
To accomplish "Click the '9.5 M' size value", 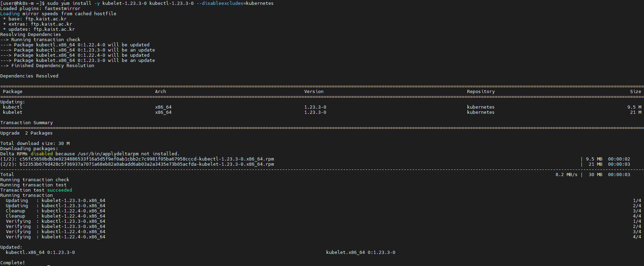I will (634, 107).
